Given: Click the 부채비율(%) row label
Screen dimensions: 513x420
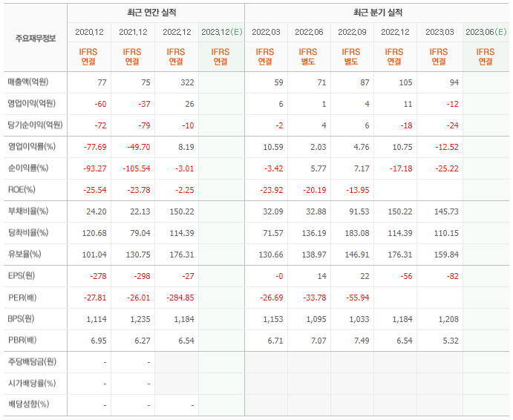Looking at the screenshot, I should (x=28, y=211).
